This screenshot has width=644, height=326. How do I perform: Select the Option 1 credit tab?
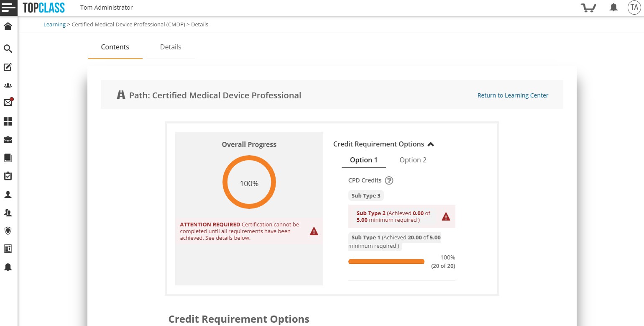(364, 160)
